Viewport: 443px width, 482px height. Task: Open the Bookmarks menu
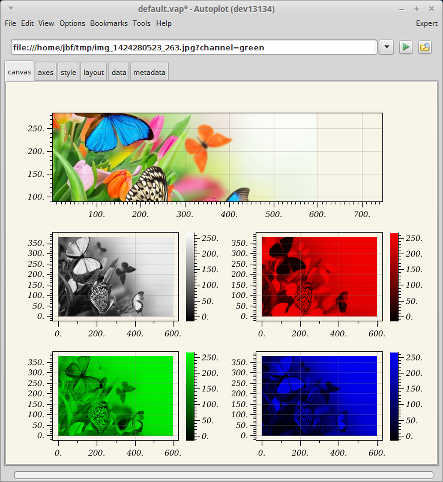109,23
